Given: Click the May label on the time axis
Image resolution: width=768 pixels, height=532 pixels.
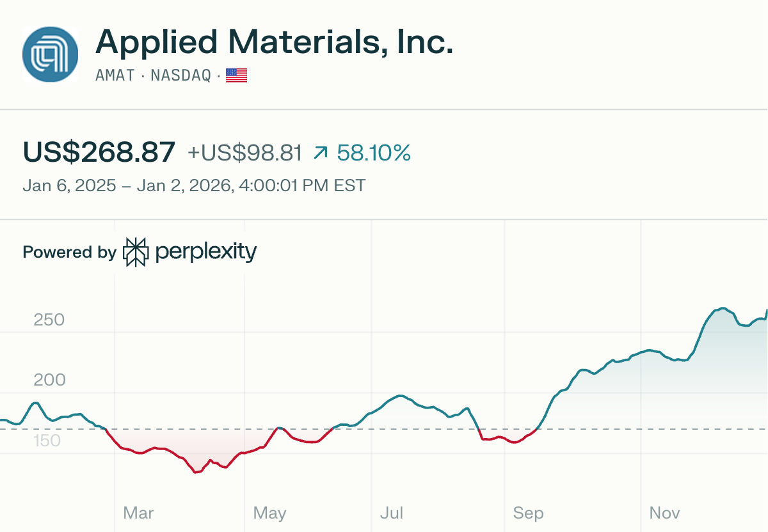Looking at the screenshot, I should (x=269, y=513).
